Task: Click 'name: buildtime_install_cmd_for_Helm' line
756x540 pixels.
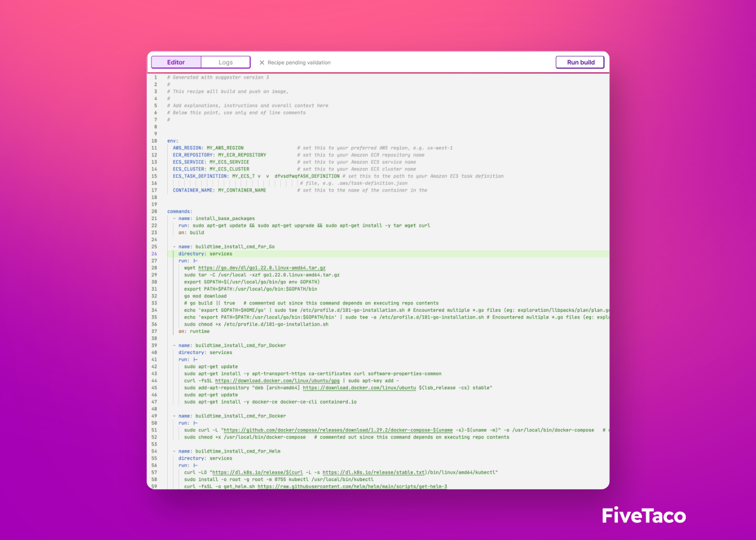Action: [x=229, y=451]
